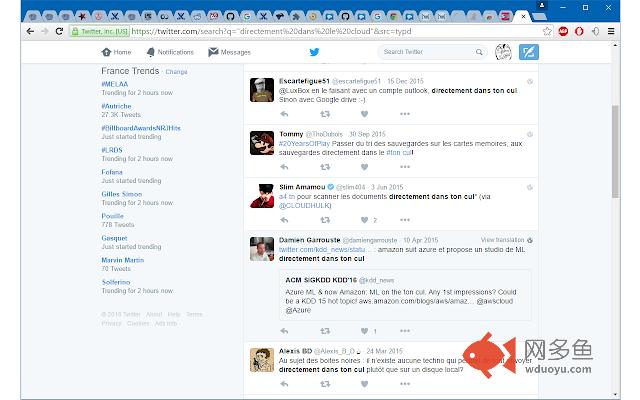The image size is (640, 400).
Task: Open #MELAA trend
Action: tap(115, 84)
